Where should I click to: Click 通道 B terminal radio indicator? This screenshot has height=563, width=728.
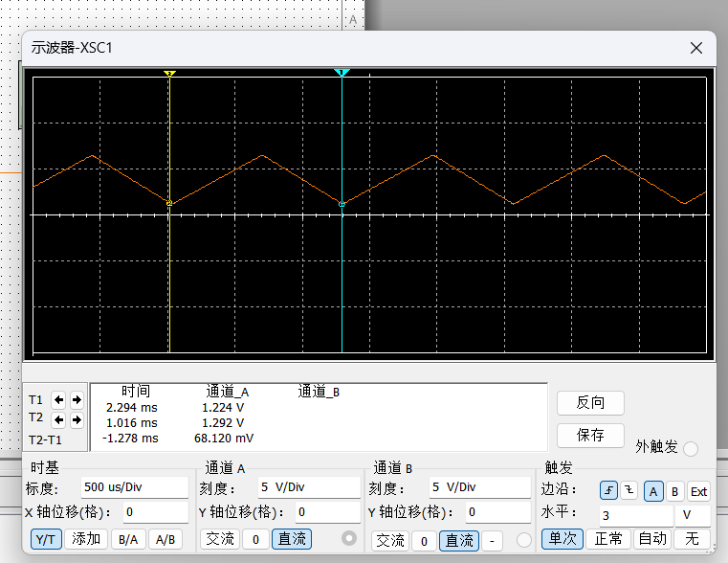[x=523, y=540]
